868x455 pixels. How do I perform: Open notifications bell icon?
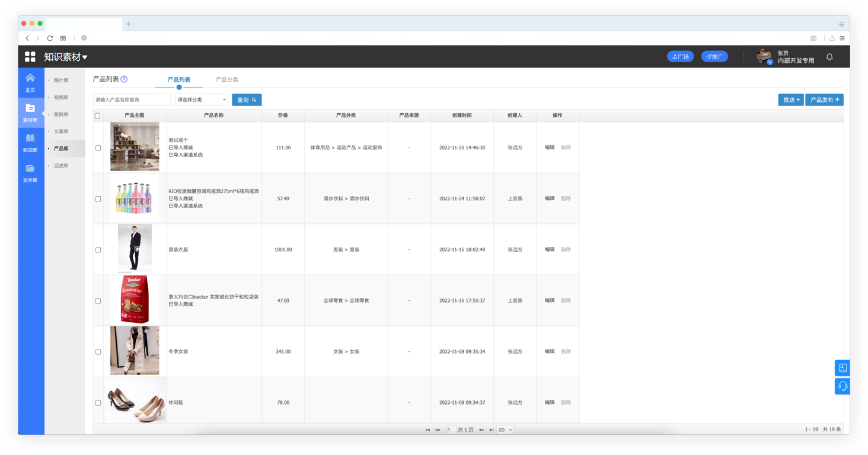(x=829, y=57)
